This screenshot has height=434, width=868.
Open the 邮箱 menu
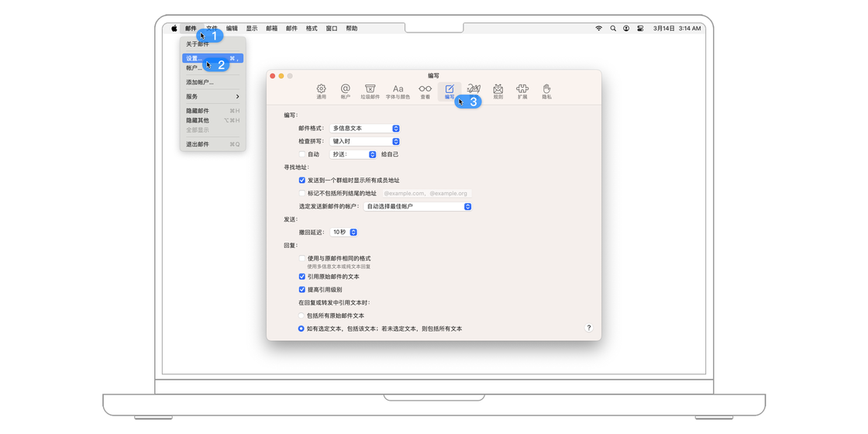(x=272, y=28)
